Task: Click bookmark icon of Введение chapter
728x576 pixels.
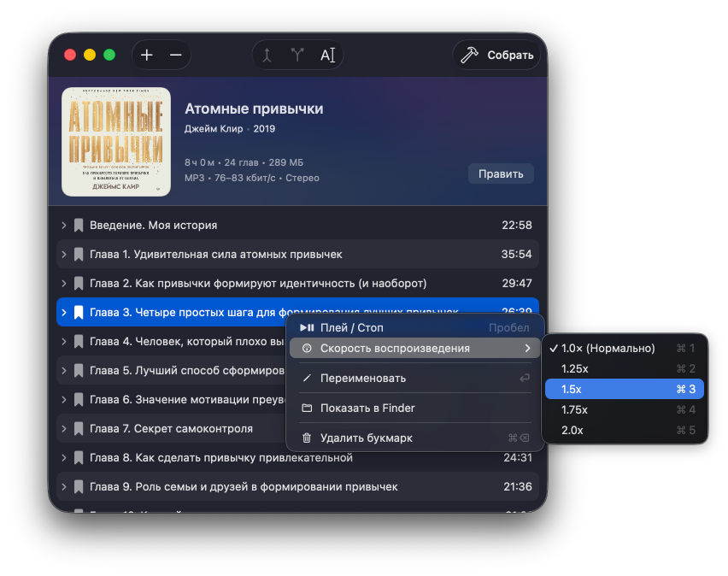Action: (x=79, y=226)
